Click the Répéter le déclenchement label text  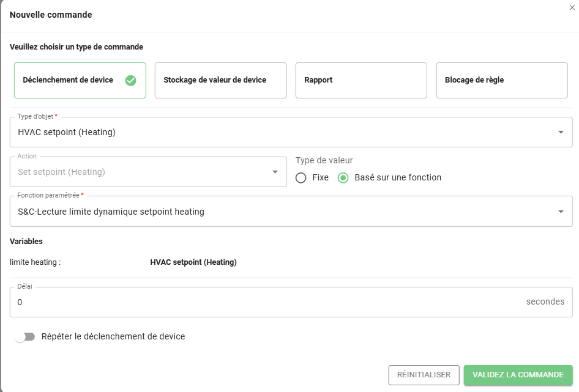click(x=113, y=336)
